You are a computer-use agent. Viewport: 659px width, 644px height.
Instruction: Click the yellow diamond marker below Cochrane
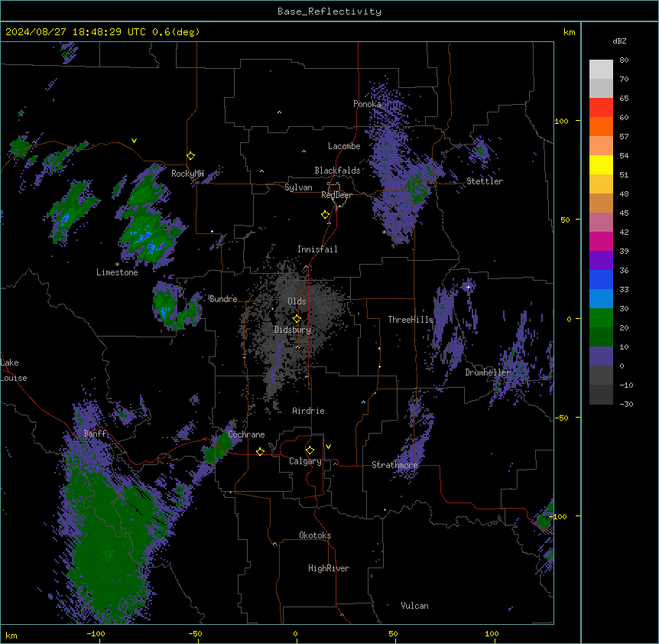click(x=260, y=451)
